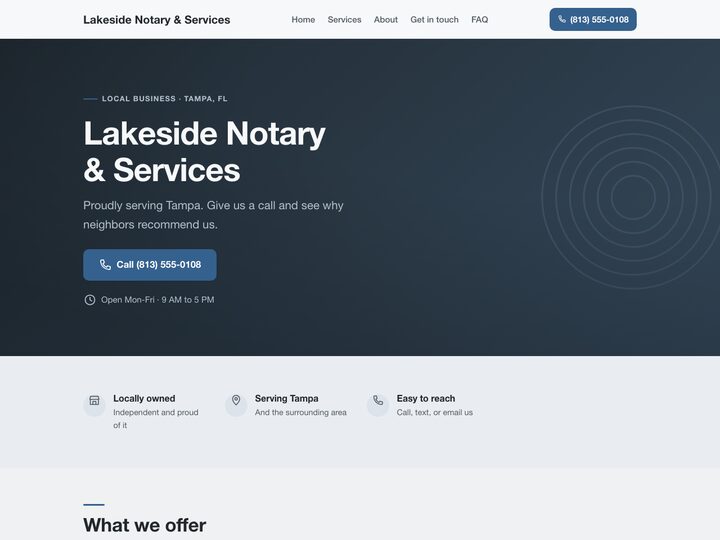
Task: Click the Easy to reach heading
Action: [x=426, y=399]
